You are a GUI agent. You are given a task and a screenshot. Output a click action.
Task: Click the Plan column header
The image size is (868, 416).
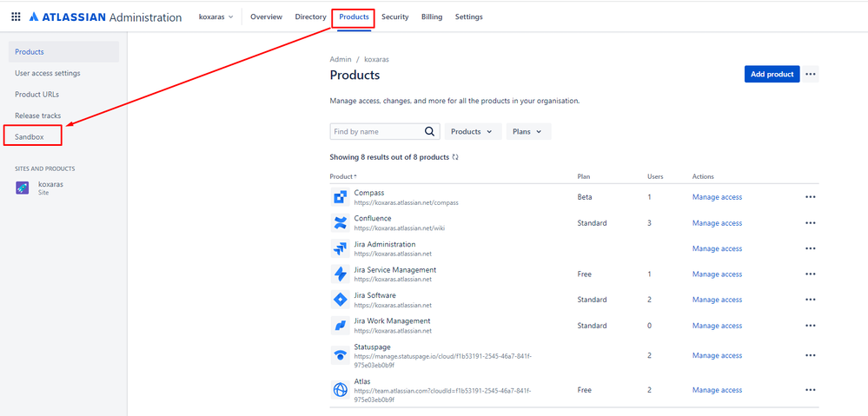tap(584, 176)
